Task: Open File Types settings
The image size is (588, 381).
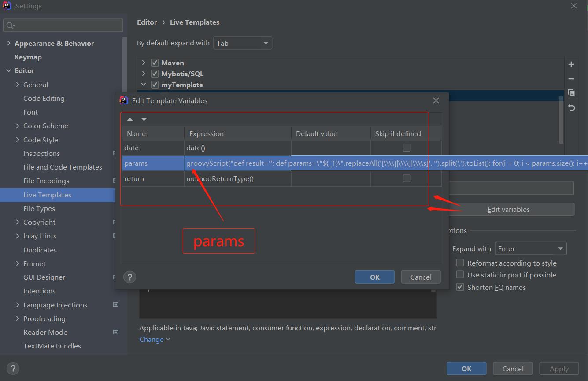Action: pyautogui.click(x=39, y=208)
